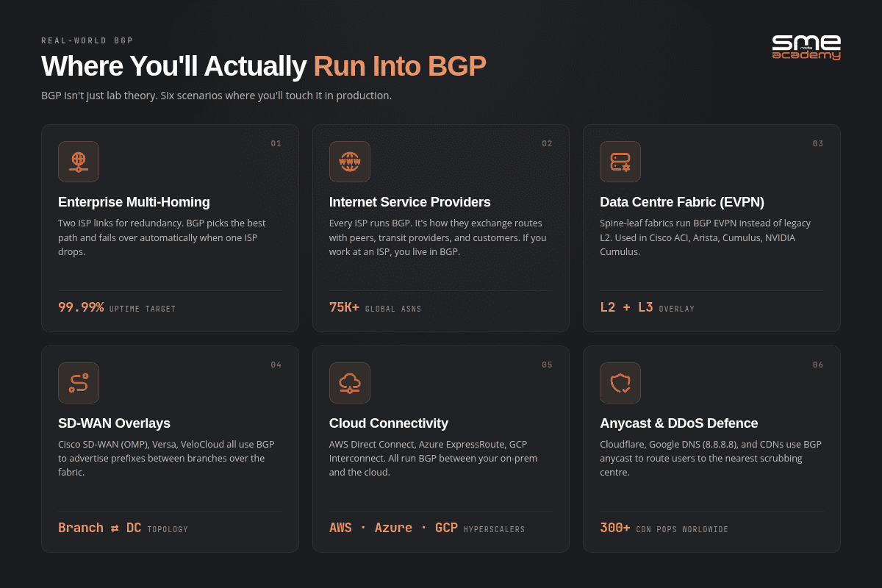
Task: Click card number 03 label
Action: (x=818, y=143)
